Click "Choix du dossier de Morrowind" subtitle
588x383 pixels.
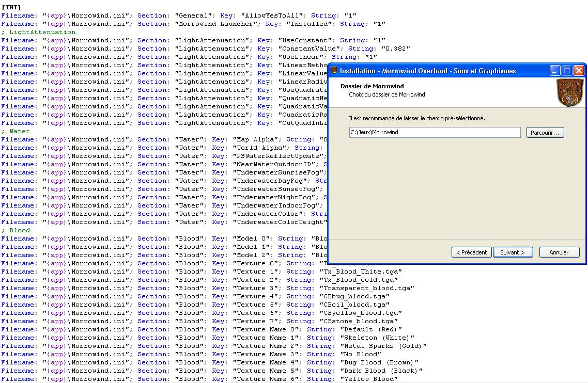[x=387, y=94]
